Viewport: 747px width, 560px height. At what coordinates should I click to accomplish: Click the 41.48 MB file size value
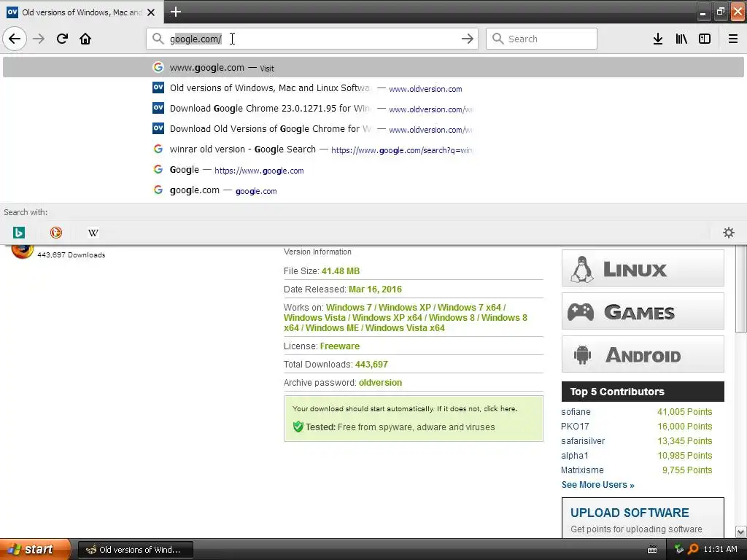341,271
